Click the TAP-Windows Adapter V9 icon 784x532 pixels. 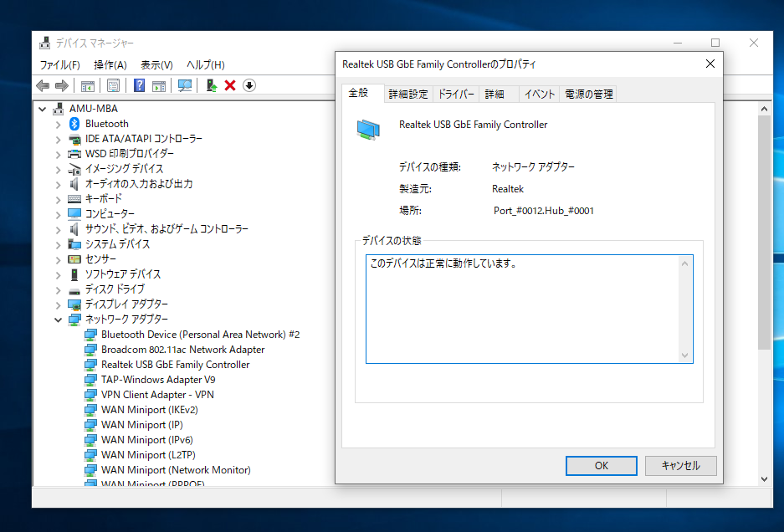click(90, 380)
